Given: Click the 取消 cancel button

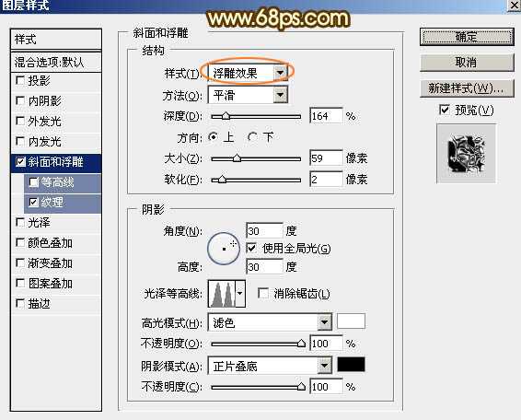Looking at the screenshot, I should pyautogui.click(x=467, y=63).
